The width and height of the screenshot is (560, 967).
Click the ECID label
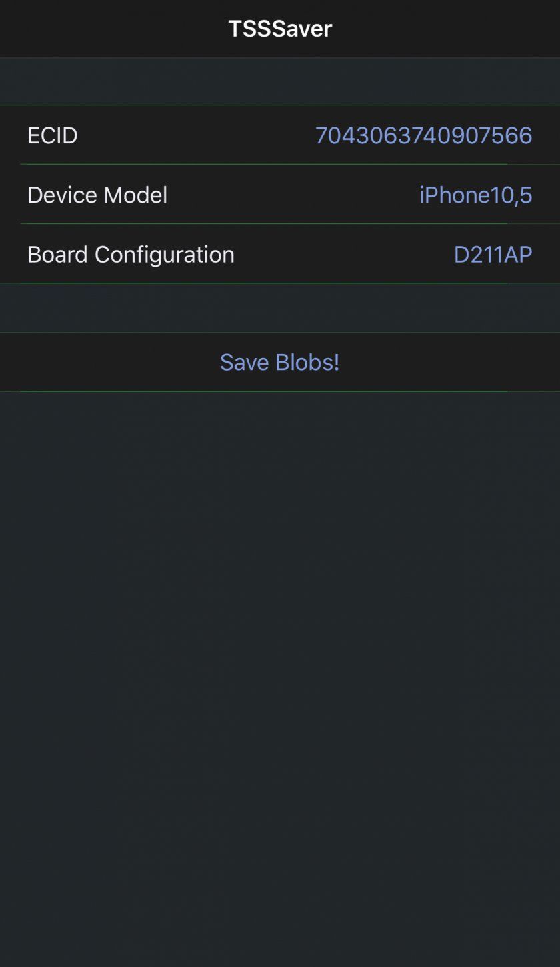click(x=53, y=135)
